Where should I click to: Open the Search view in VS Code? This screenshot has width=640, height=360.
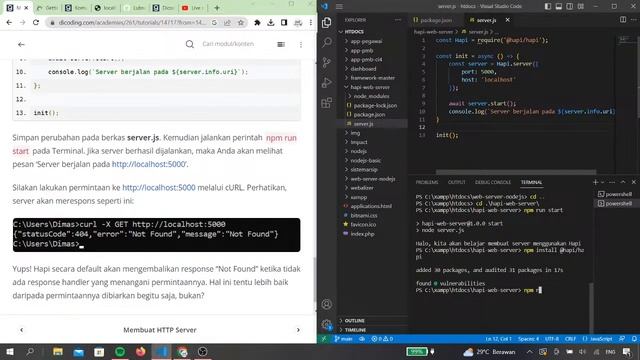point(327,42)
